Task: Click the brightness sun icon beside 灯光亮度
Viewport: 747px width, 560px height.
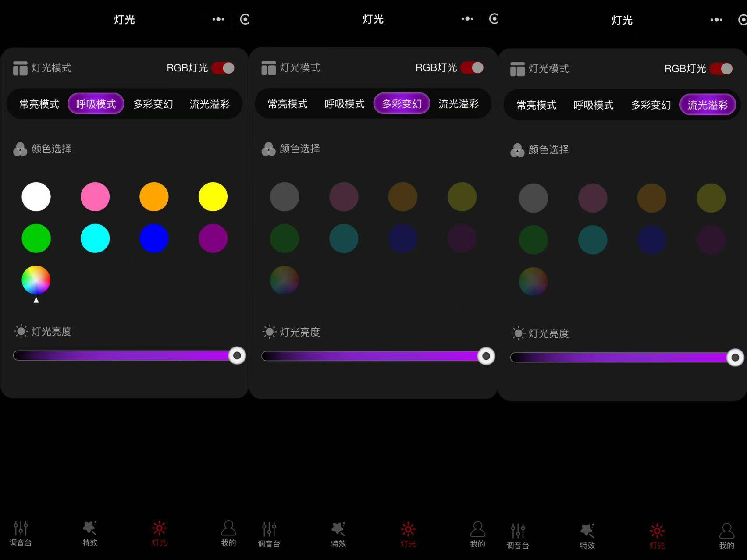Action: tap(19, 331)
